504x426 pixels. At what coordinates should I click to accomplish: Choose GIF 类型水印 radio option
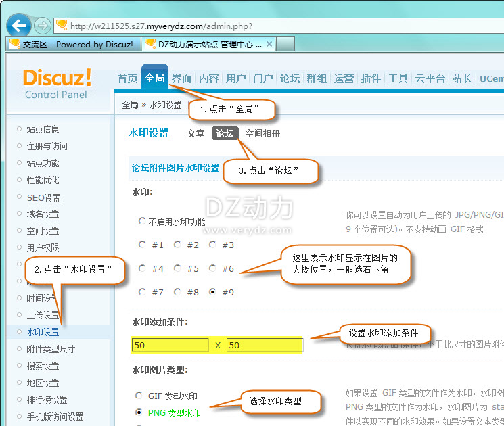(x=139, y=395)
